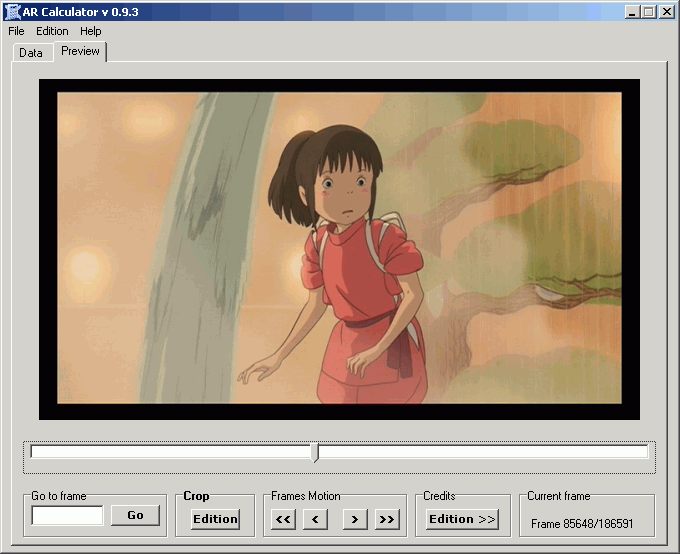The width and height of the screenshot is (680, 554).
Task: Click the video preview frame image
Action: 339,249
